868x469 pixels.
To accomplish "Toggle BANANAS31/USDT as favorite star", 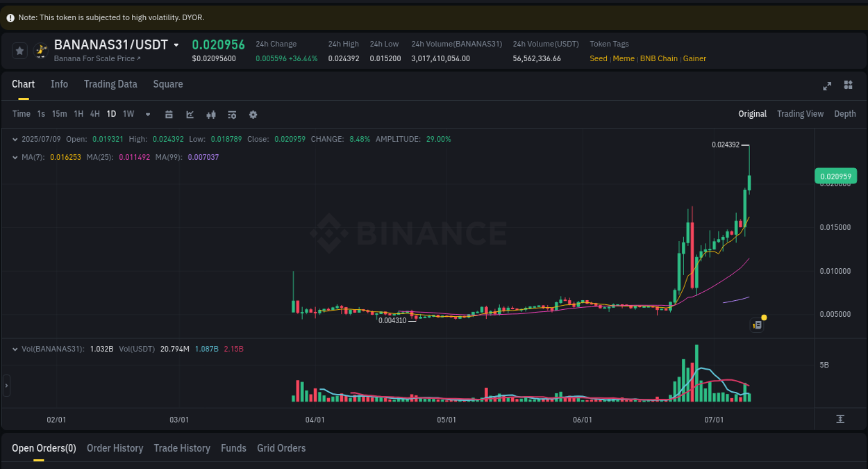I will (x=19, y=50).
